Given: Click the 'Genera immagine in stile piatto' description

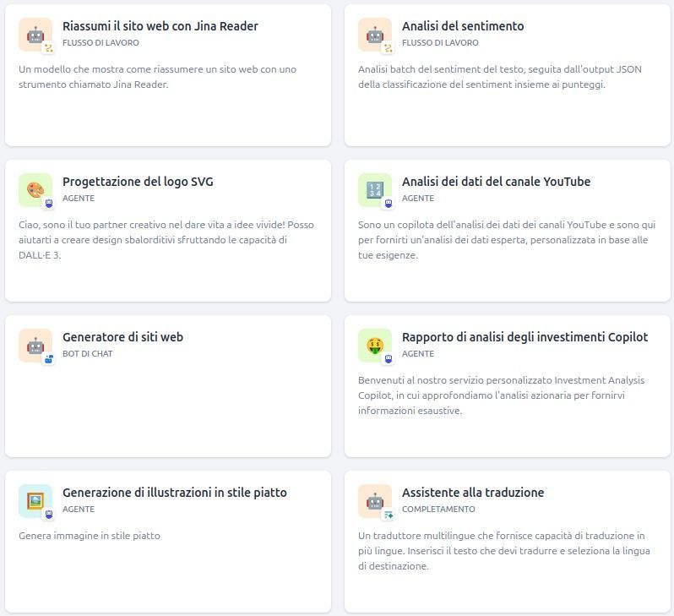Looking at the screenshot, I should pyautogui.click(x=89, y=536).
